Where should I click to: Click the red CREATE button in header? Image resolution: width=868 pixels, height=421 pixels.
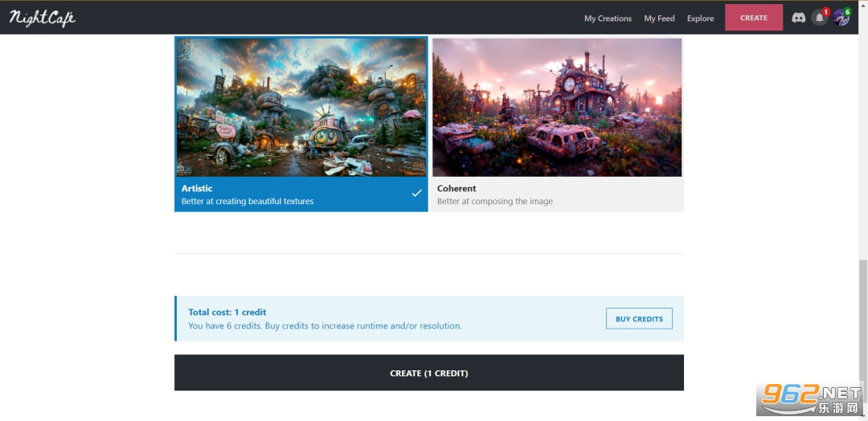click(x=754, y=18)
